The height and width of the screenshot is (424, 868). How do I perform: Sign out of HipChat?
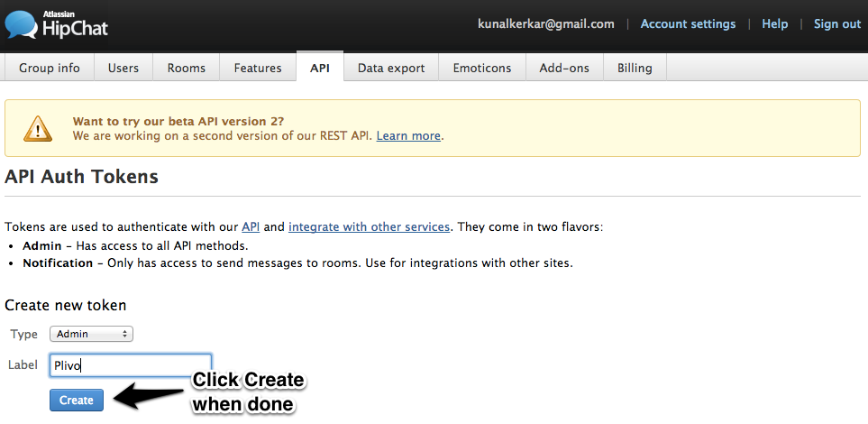pos(837,23)
